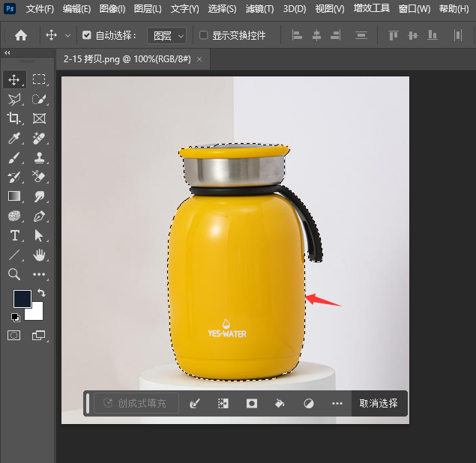Swap foreground and background colors
Viewport: 476px width, 463px height.
[41, 293]
